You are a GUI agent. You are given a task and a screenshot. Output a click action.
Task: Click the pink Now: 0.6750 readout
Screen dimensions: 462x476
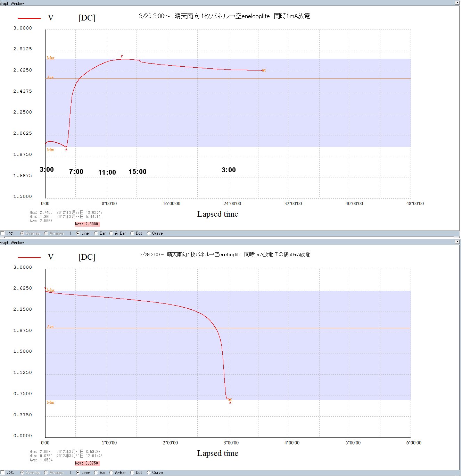[87, 464]
